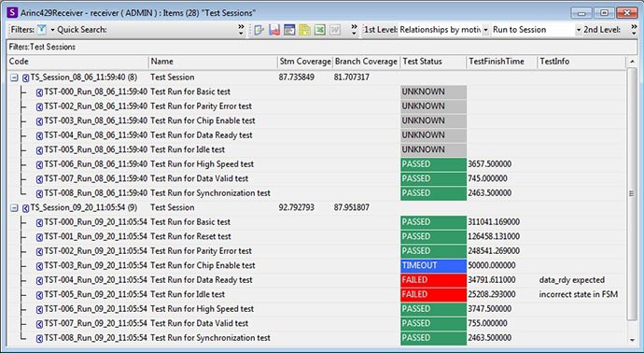Sort by the TestFinishTime column header
Screen dimensions: 644x353
tap(502, 62)
